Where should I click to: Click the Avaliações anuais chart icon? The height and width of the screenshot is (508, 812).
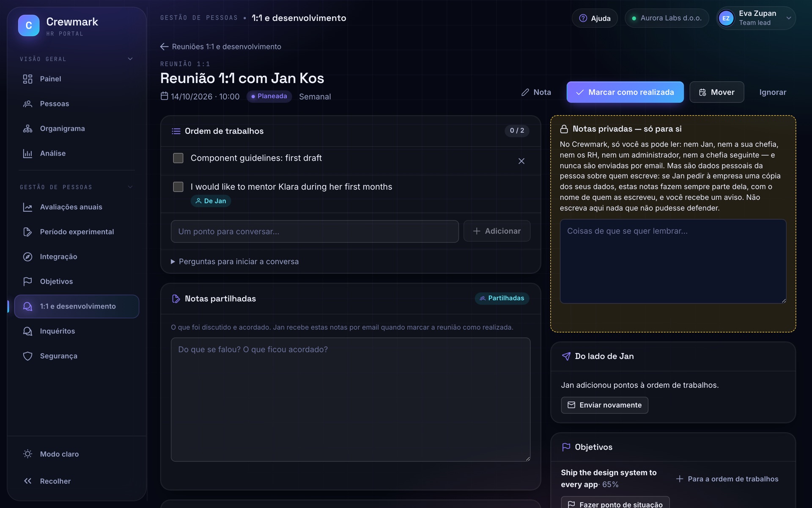point(27,207)
